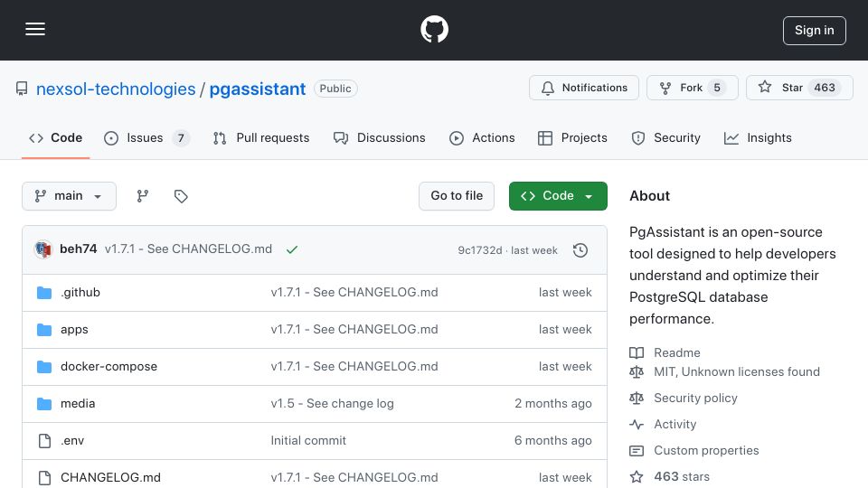Image resolution: width=868 pixels, height=488 pixels.
Task: Click the branches icon next to main
Action: pos(142,196)
